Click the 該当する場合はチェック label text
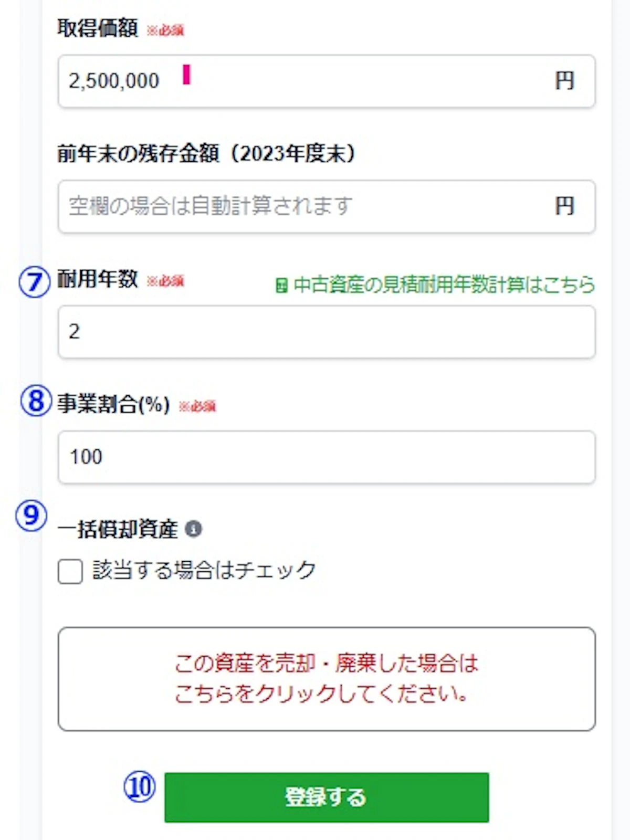Image resolution: width=630 pixels, height=840 pixels. pos(204,570)
